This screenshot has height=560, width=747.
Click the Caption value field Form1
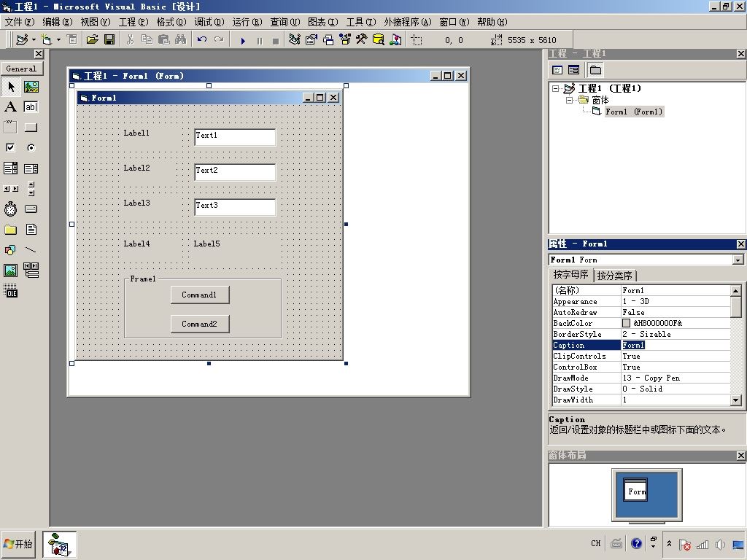click(676, 345)
